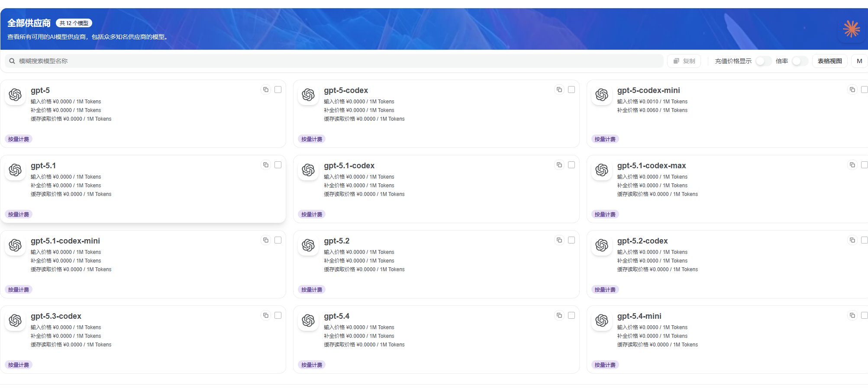Copy the gpt-5.2-codex model name icon
This screenshot has width=868, height=391.
(x=852, y=240)
